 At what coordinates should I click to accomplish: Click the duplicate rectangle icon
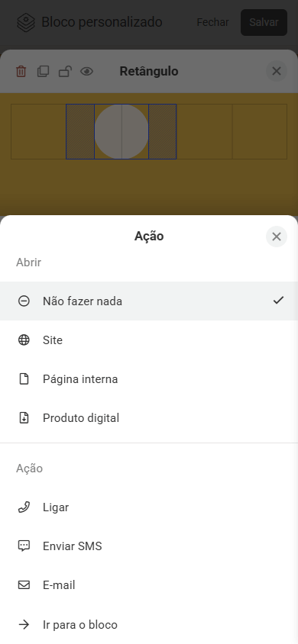pos(43,72)
